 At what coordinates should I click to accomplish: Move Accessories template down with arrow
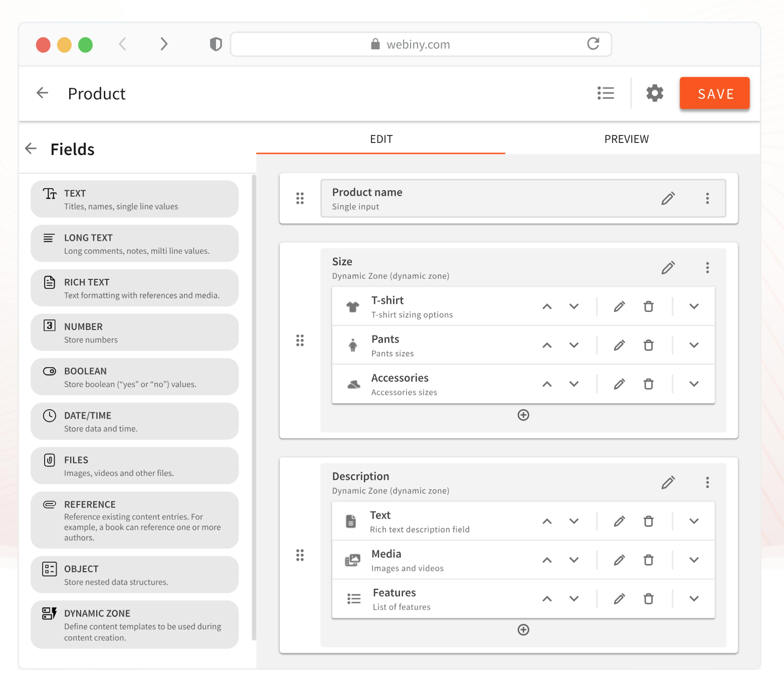[574, 384]
